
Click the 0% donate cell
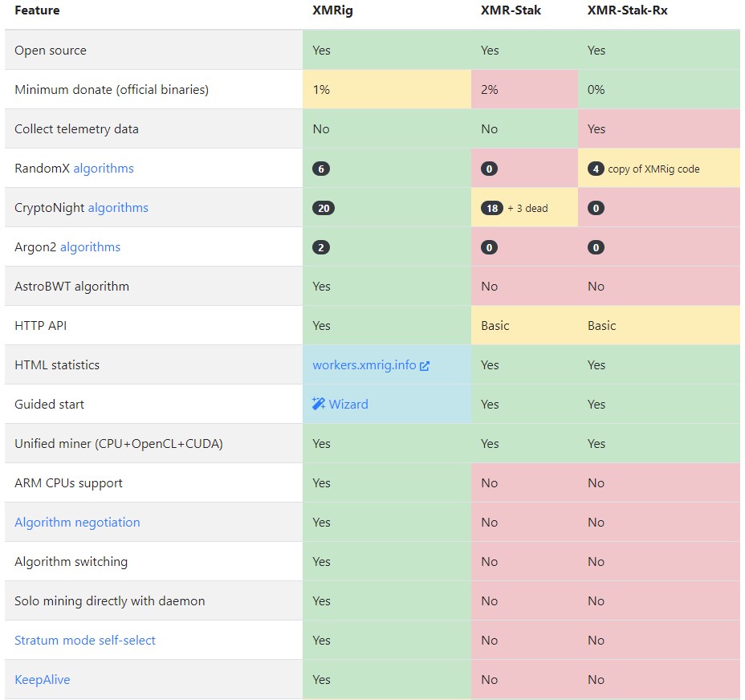point(659,89)
